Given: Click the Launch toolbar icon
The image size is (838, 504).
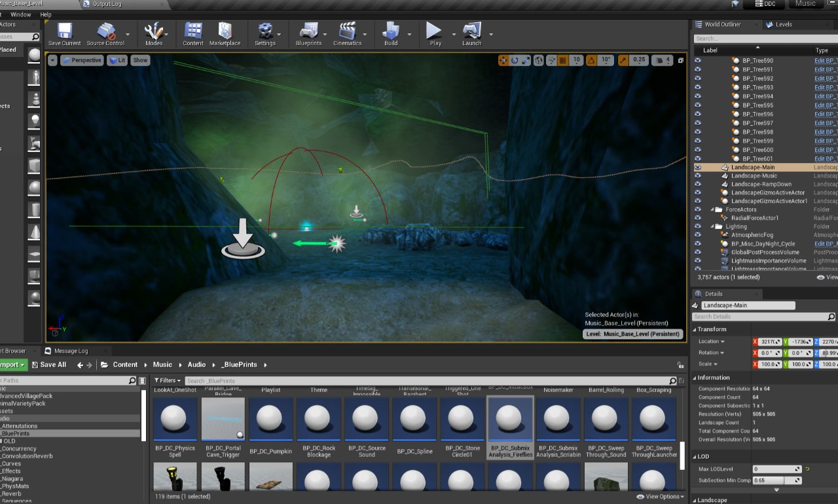Looking at the screenshot, I should point(471,34).
